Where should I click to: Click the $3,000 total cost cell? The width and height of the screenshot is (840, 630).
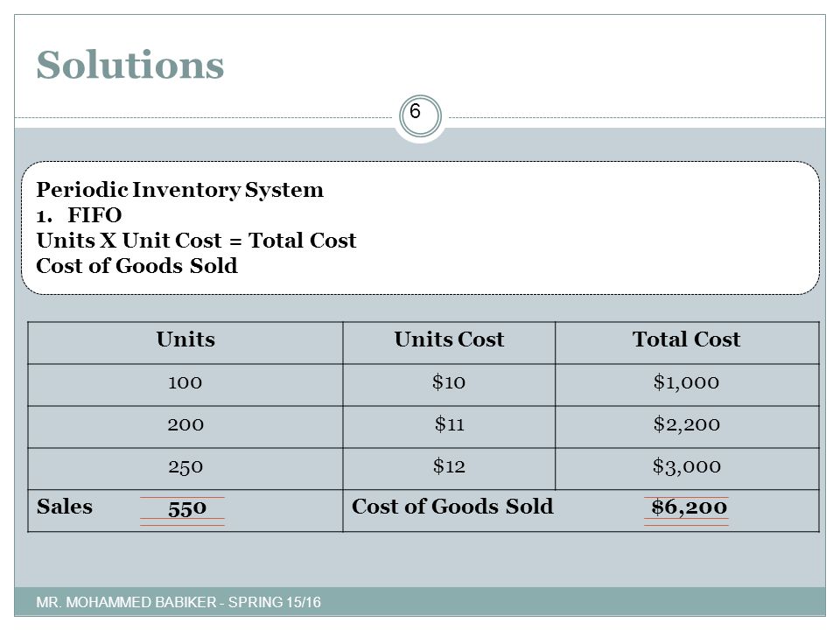pyautogui.click(x=687, y=468)
